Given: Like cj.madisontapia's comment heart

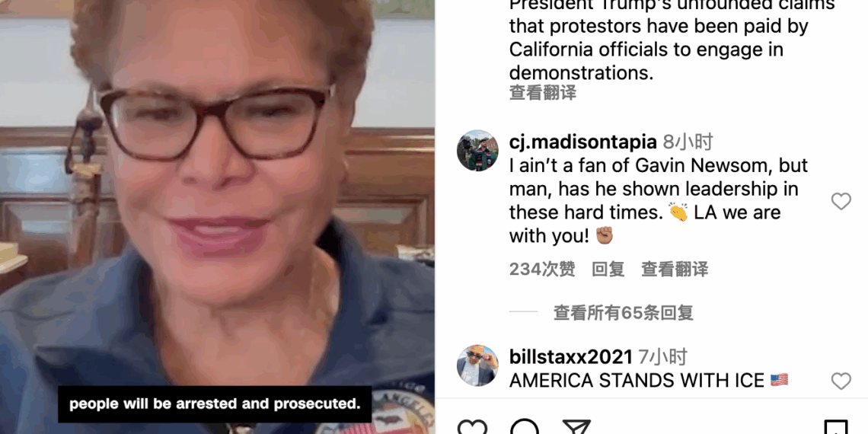Looking at the screenshot, I should (x=841, y=202).
